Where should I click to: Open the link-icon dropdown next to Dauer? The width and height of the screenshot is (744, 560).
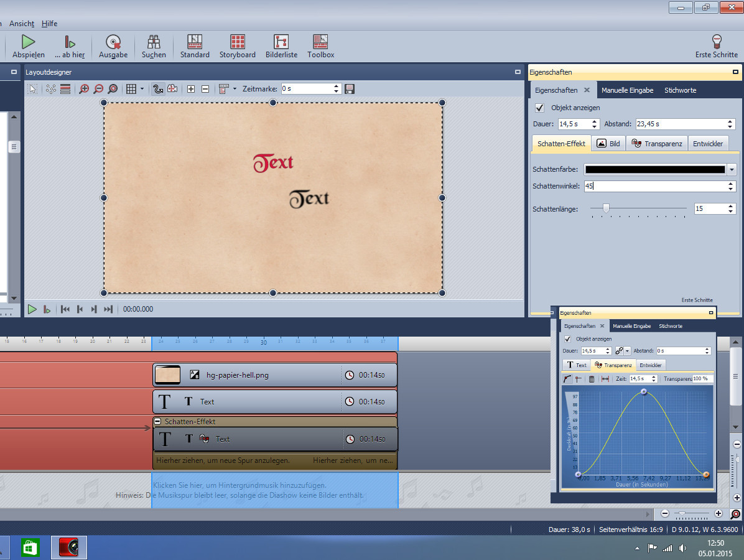point(627,352)
